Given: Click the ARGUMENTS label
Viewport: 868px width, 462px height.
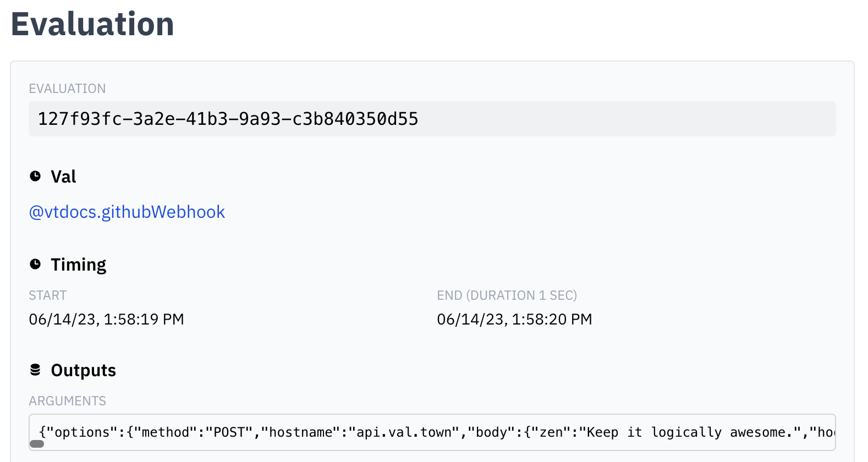Looking at the screenshot, I should (68, 401).
